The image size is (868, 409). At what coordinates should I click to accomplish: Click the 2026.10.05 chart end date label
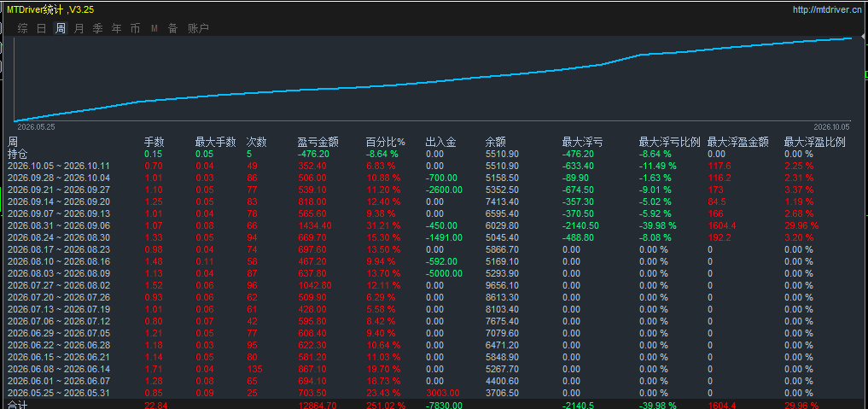pyautogui.click(x=833, y=127)
